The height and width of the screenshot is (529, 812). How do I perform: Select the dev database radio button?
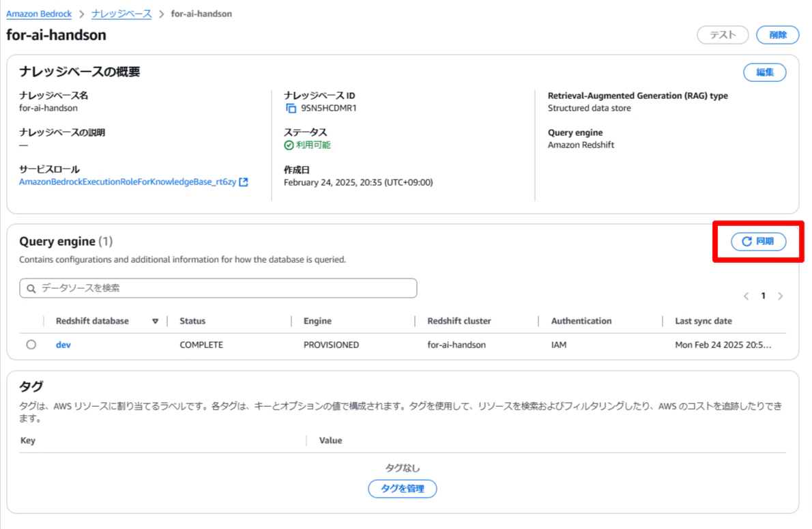pyautogui.click(x=31, y=345)
